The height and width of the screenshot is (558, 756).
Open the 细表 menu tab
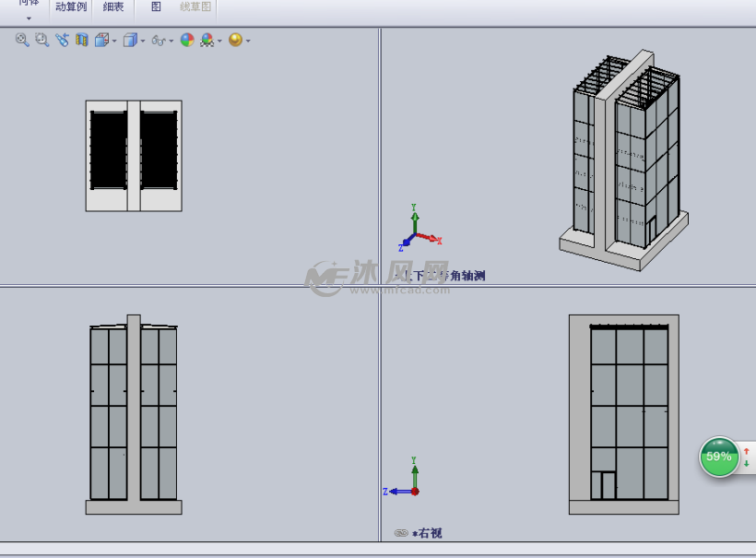(112, 7)
